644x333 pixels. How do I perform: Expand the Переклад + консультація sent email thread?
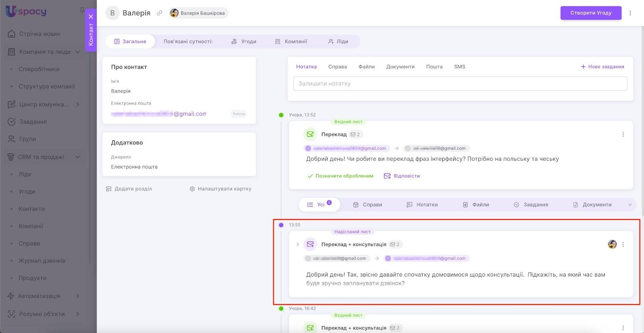coord(297,244)
